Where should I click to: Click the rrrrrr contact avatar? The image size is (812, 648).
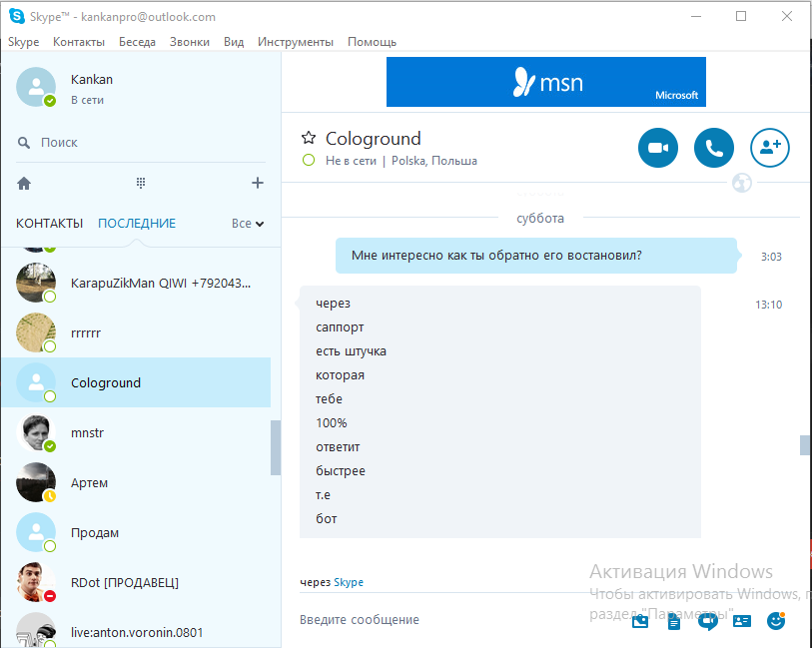pyautogui.click(x=36, y=332)
